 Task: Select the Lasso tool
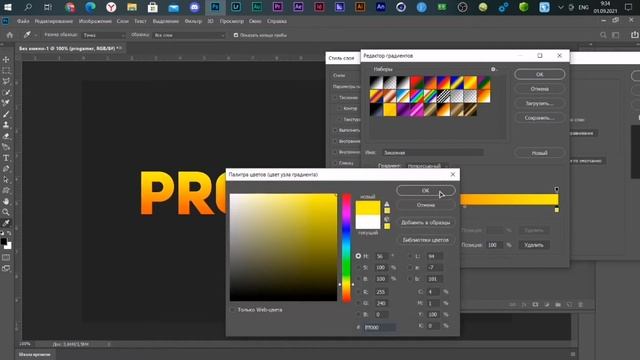coord(6,81)
